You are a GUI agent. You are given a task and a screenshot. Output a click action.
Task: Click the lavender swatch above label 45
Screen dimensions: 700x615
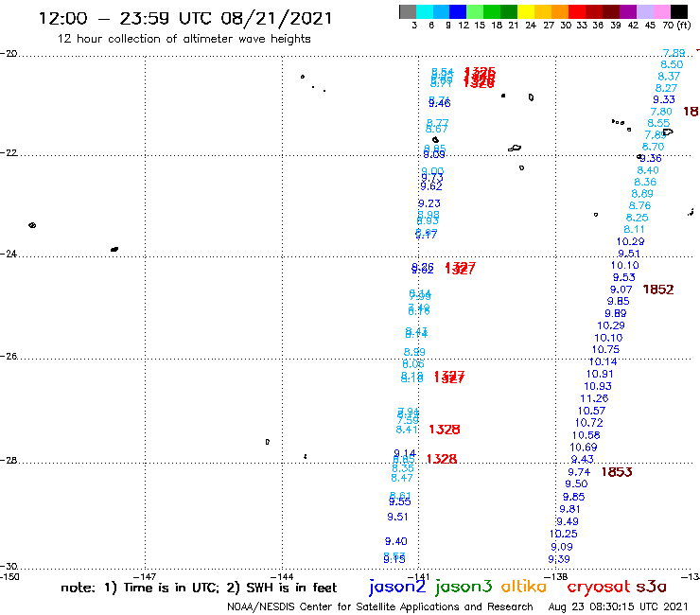click(644, 11)
